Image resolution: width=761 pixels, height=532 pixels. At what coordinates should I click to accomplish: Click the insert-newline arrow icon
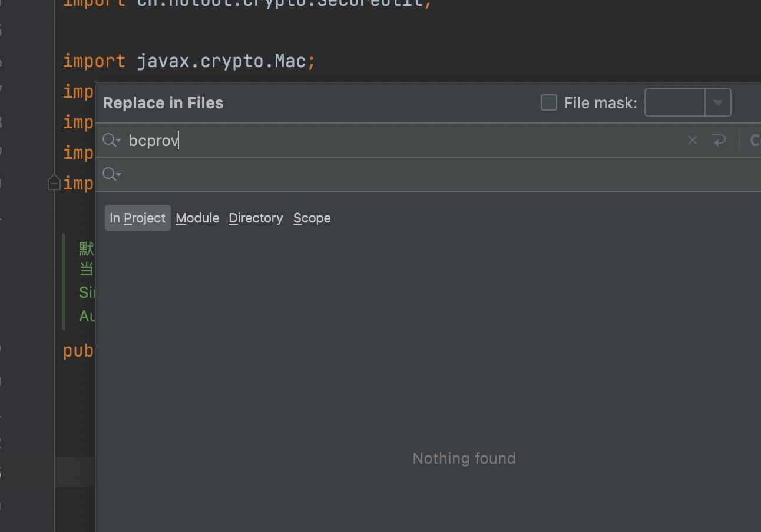point(719,140)
